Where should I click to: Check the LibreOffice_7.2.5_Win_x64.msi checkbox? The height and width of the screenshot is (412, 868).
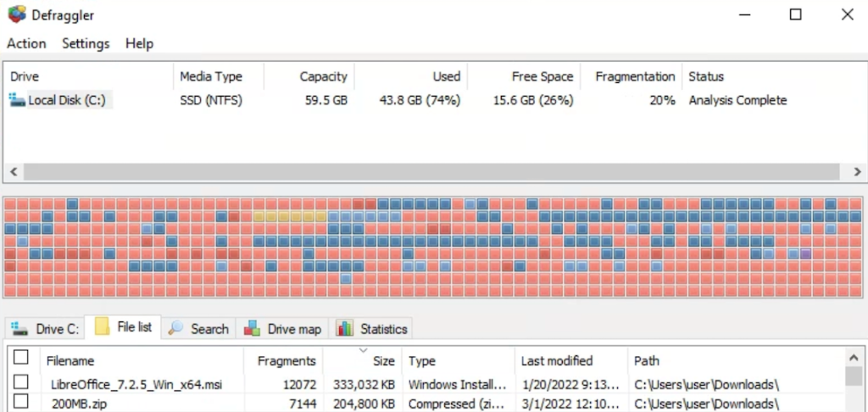coord(21,382)
